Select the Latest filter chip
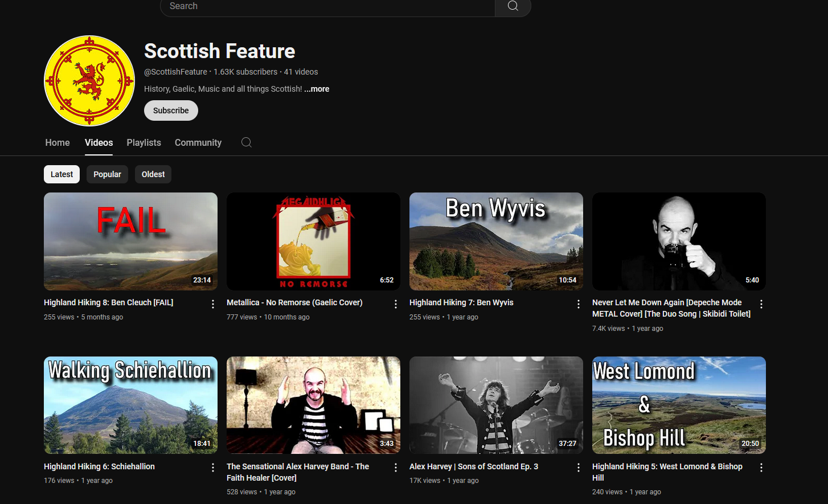This screenshot has height=504, width=828. click(x=62, y=174)
